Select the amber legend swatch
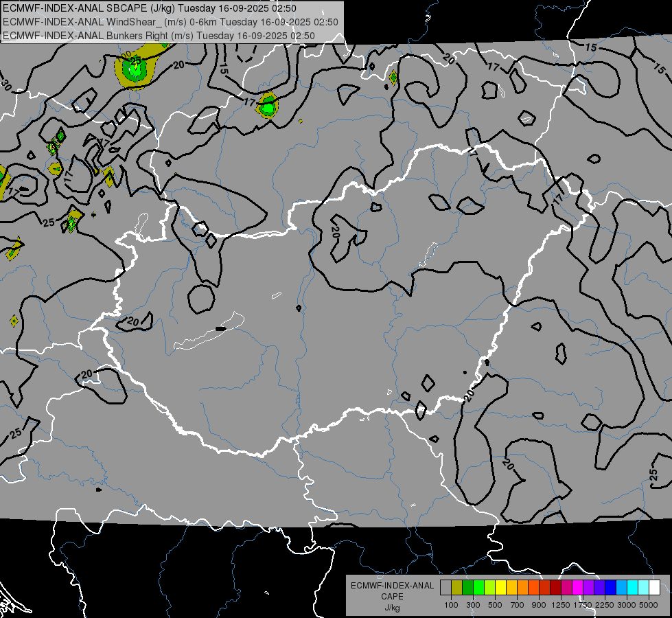This screenshot has height=618, width=672. [x=511, y=588]
